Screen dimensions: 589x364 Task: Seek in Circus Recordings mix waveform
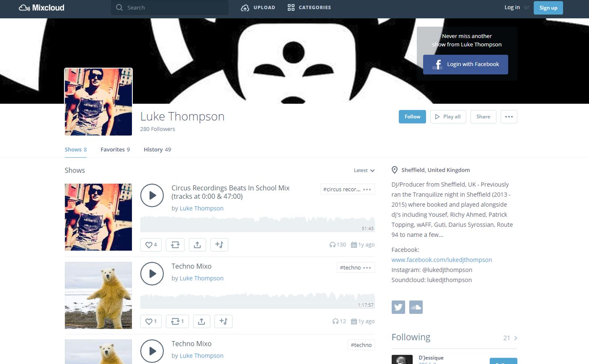point(257,224)
